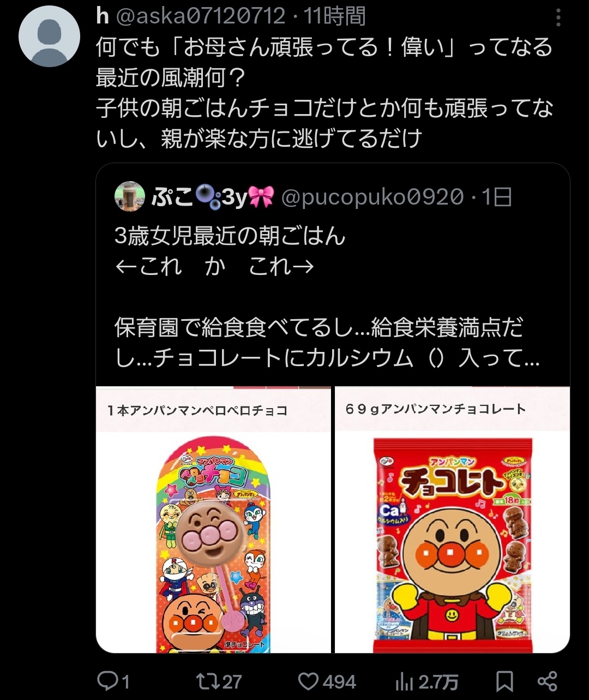Open ぷこ's small profile avatar
This screenshot has height=700, width=589.
pyautogui.click(x=130, y=196)
